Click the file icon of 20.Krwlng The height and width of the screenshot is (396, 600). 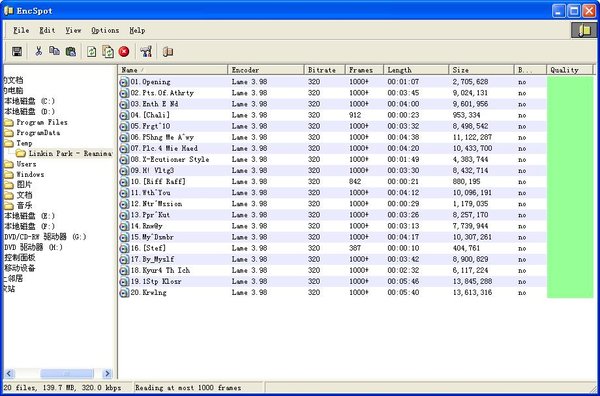[124, 293]
